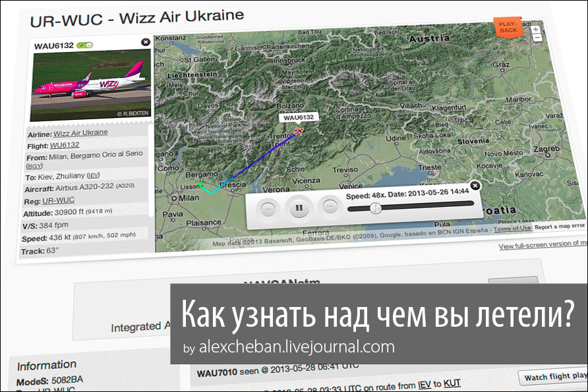Open the IEV airport link in To row
The height and width of the screenshot is (392, 588).
[x=94, y=175]
